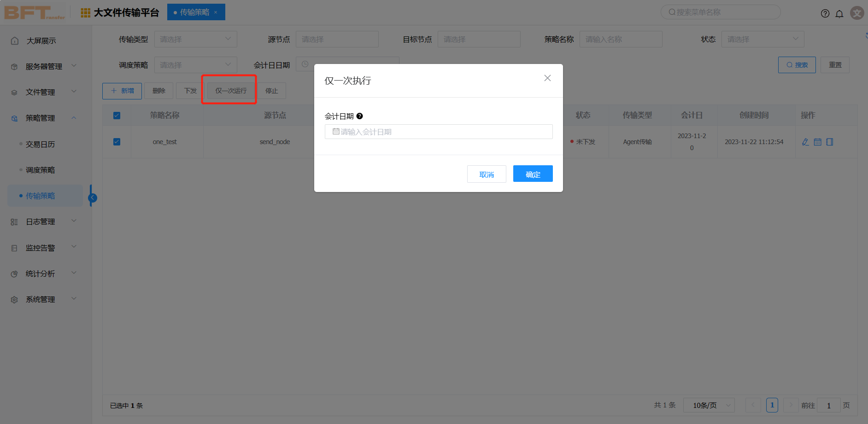Toggle the select-all checkbox in table header
Viewport: 868px width, 424px height.
(117, 116)
